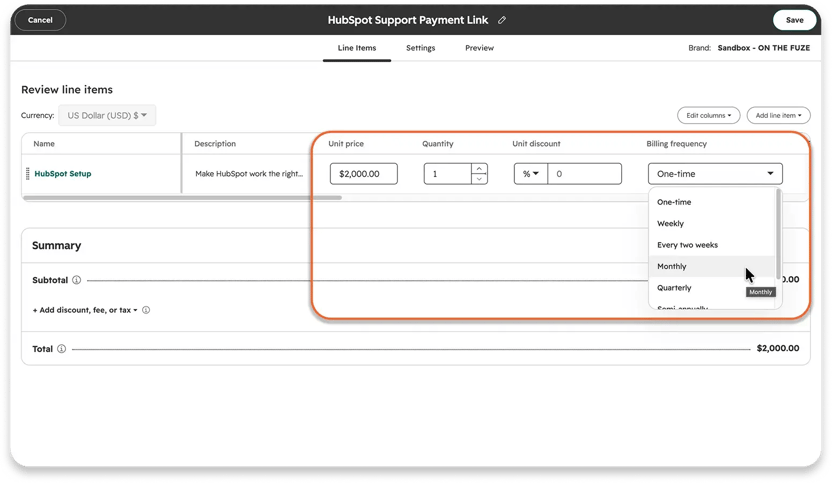This screenshot has height=483, width=832.
Task: Select One-time from the frequency list
Action: (712, 202)
